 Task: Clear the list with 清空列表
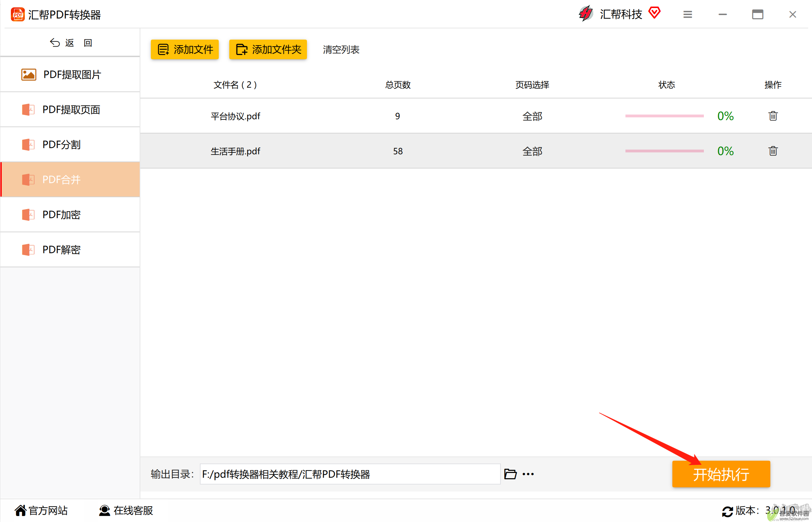pos(341,50)
